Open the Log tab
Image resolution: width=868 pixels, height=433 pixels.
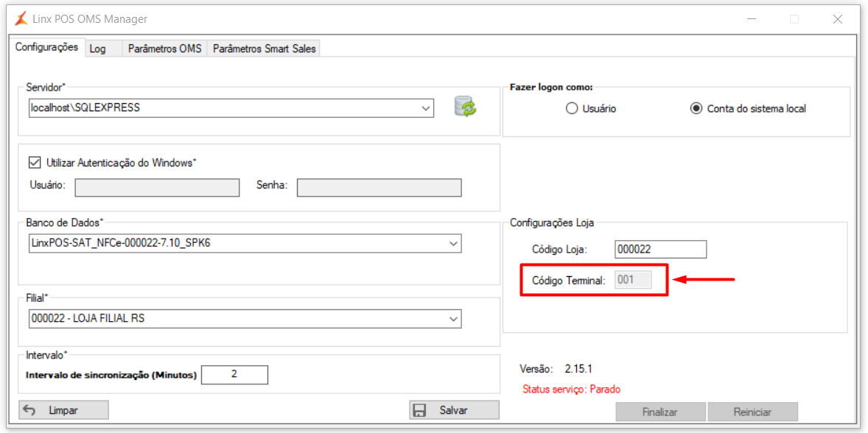point(103,49)
